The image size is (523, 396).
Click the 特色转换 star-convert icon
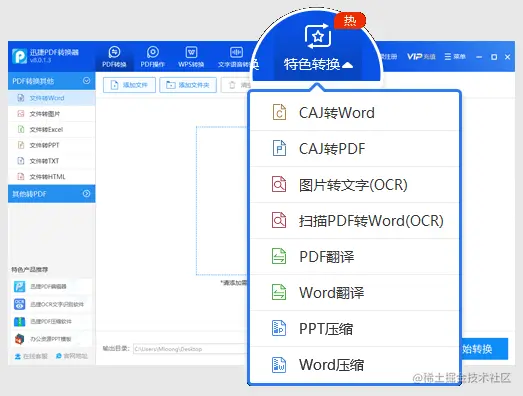(x=318, y=36)
